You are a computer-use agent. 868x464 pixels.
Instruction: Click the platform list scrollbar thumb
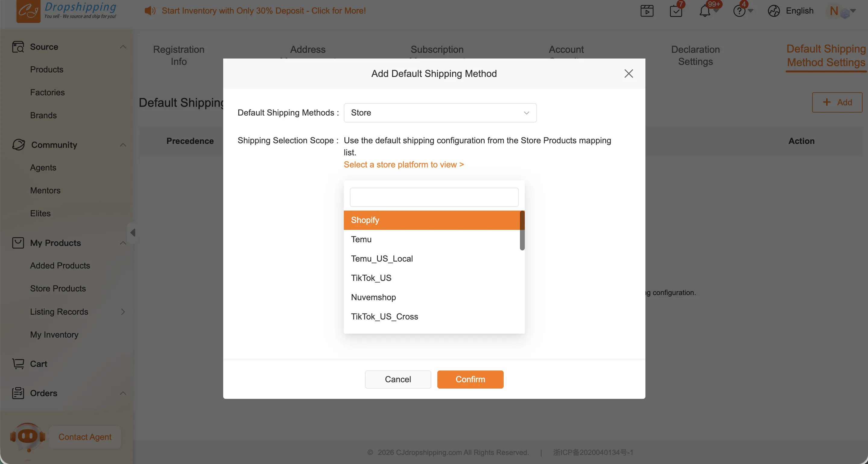click(x=522, y=231)
